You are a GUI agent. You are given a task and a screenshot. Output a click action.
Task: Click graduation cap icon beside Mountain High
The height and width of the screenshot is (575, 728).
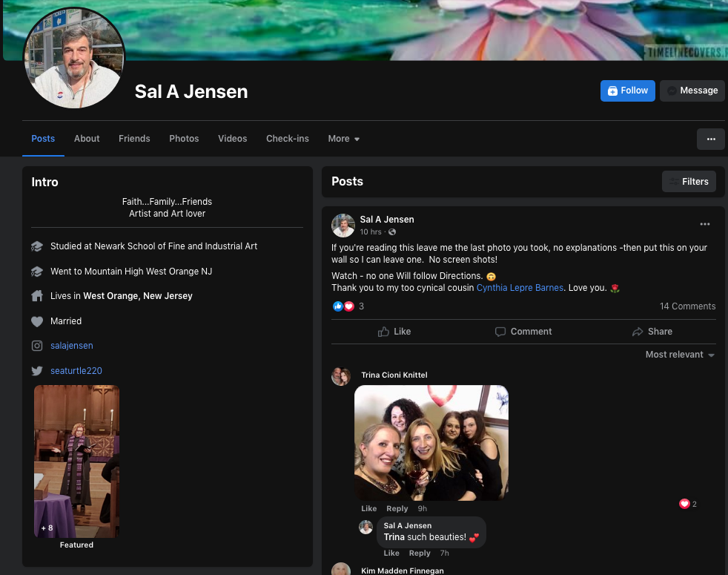[x=37, y=272]
